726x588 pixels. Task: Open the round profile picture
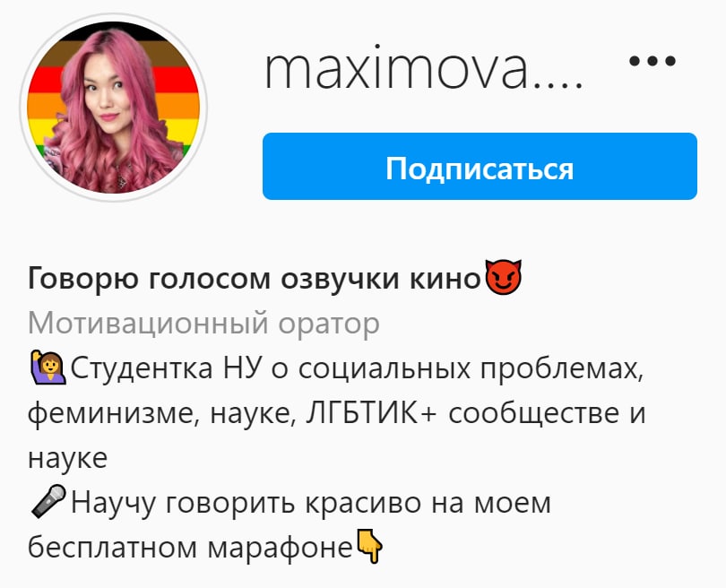tap(114, 108)
